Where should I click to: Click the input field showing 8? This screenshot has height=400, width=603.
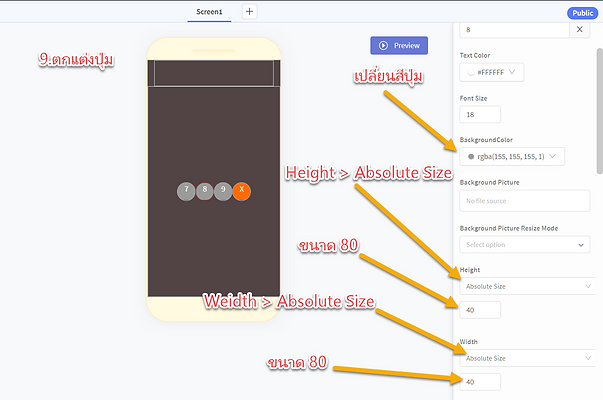click(x=514, y=30)
